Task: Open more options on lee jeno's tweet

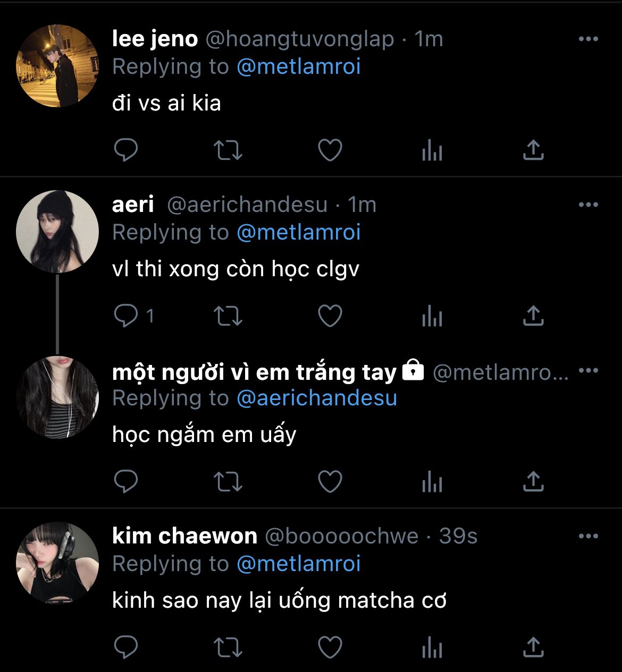Action: pyautogui.click(x=588, y=39)
